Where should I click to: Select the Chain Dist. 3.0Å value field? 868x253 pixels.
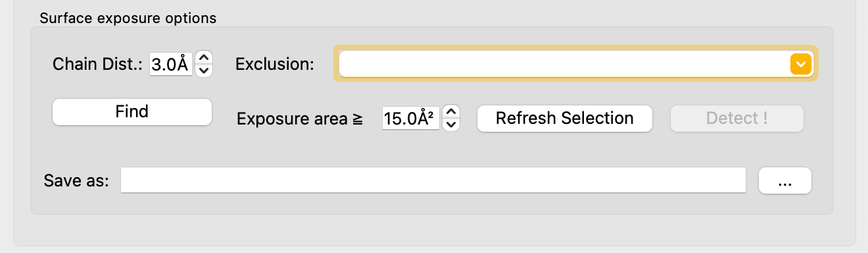[x=171, y=65]
